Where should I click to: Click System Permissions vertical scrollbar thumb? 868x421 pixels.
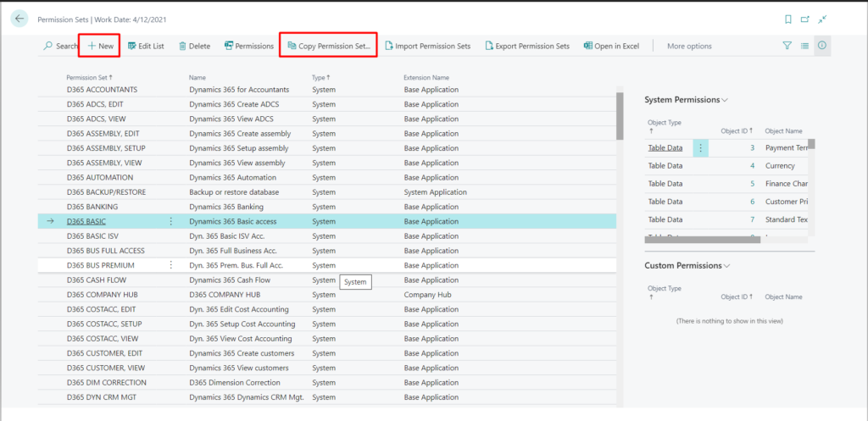811,144
